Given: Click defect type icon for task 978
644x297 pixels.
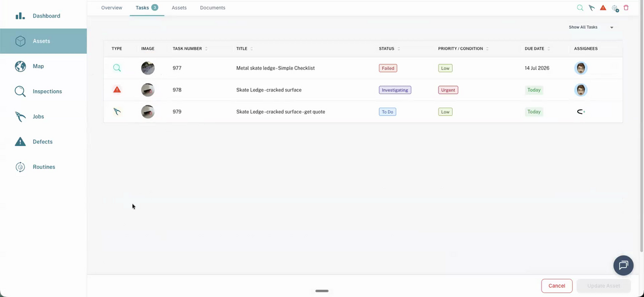Looking at the screenshot, I should tap(117, 90).
